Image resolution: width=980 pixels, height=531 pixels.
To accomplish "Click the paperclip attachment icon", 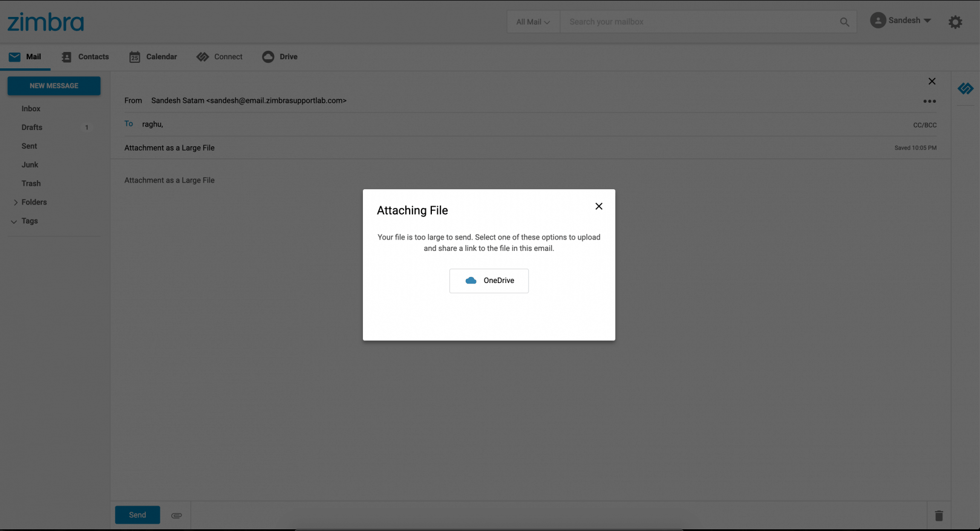I will pos(177,516).
